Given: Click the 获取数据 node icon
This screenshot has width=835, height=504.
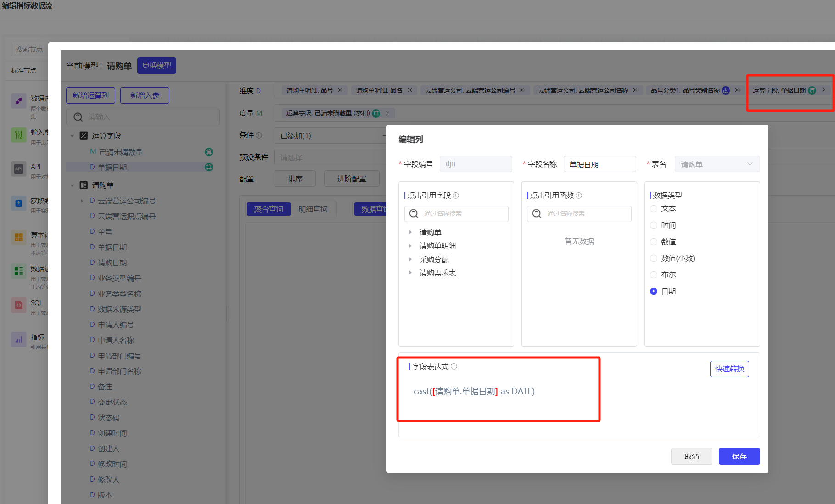Looking at the screenshot, I should 19,203.
